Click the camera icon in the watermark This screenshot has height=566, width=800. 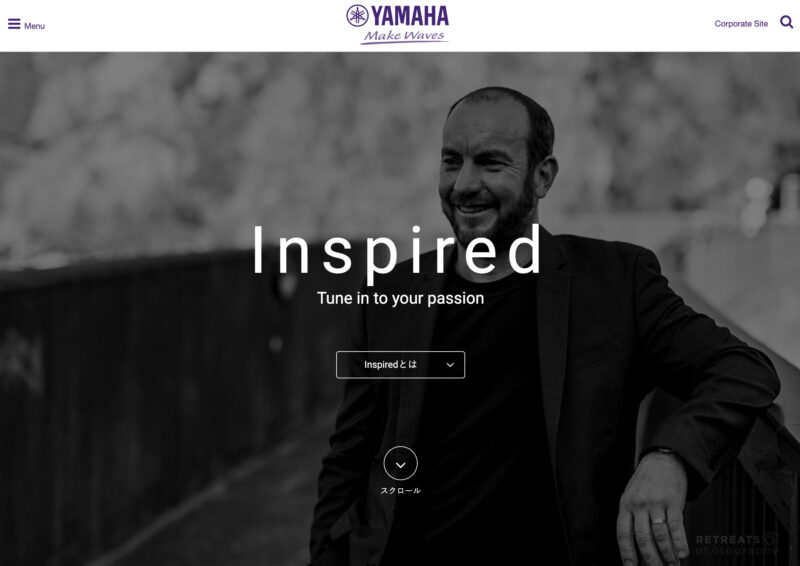770,539
